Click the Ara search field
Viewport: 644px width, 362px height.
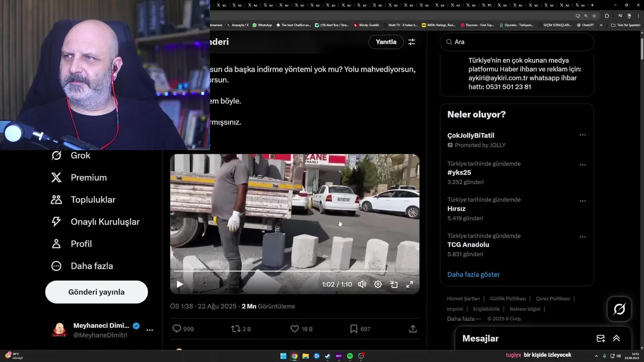pyautogui.click(x=517, y=42)
